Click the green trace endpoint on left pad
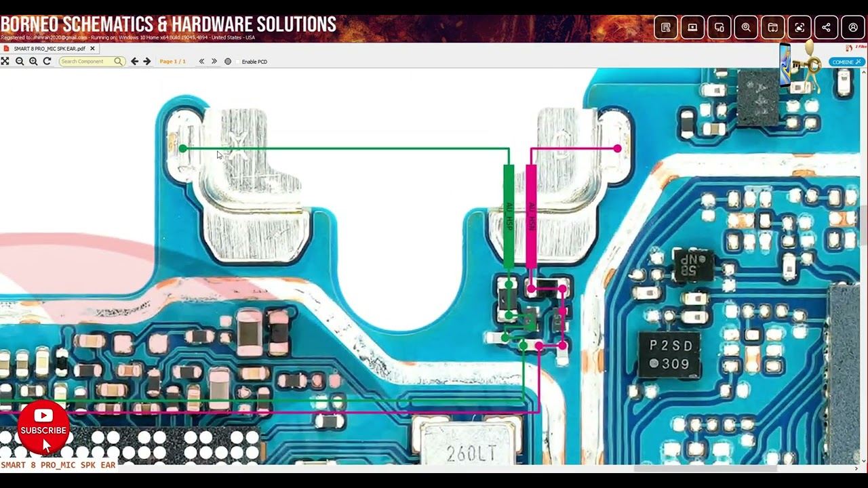The width and height of the screenshot is (868, 488). click(183, 148)
